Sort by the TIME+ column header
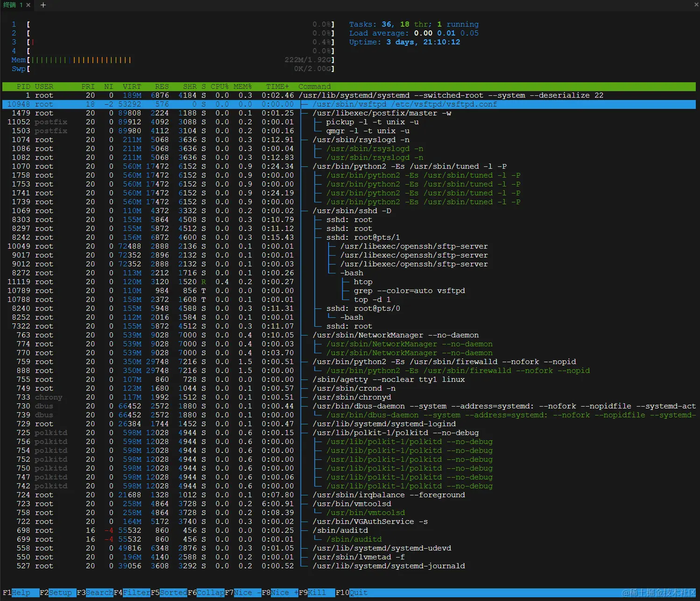This screenshot has height=601, width=700. (277, 86)
